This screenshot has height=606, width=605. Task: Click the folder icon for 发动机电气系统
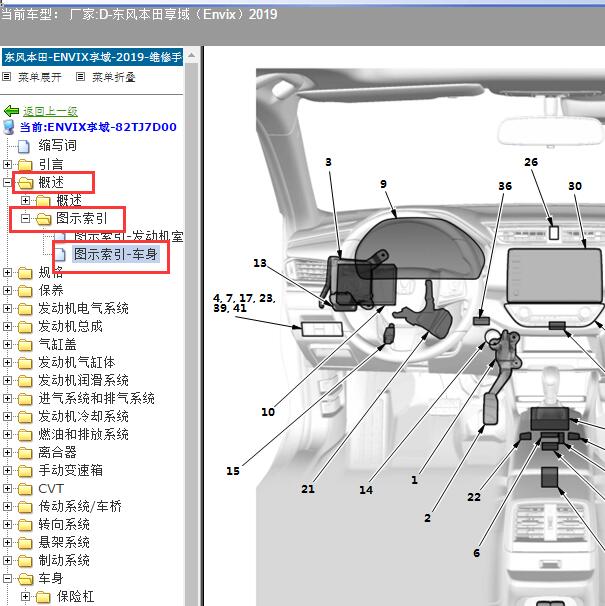click(25, 309)
